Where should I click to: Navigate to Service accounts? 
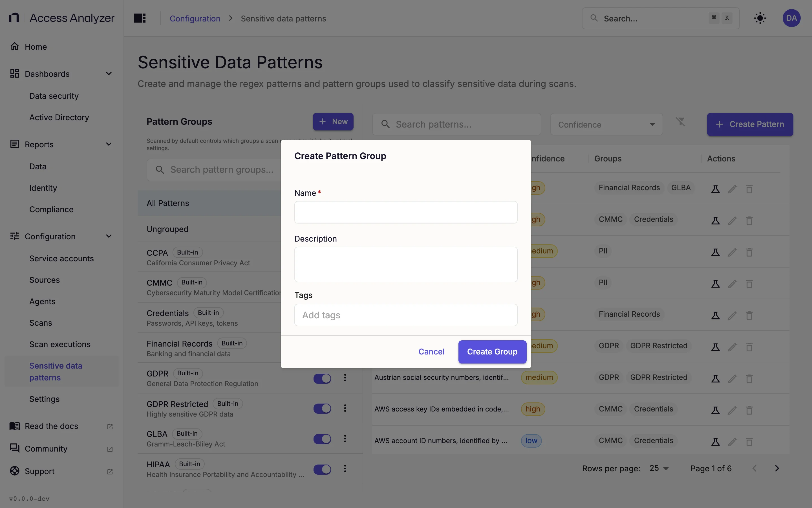(62, 258)
